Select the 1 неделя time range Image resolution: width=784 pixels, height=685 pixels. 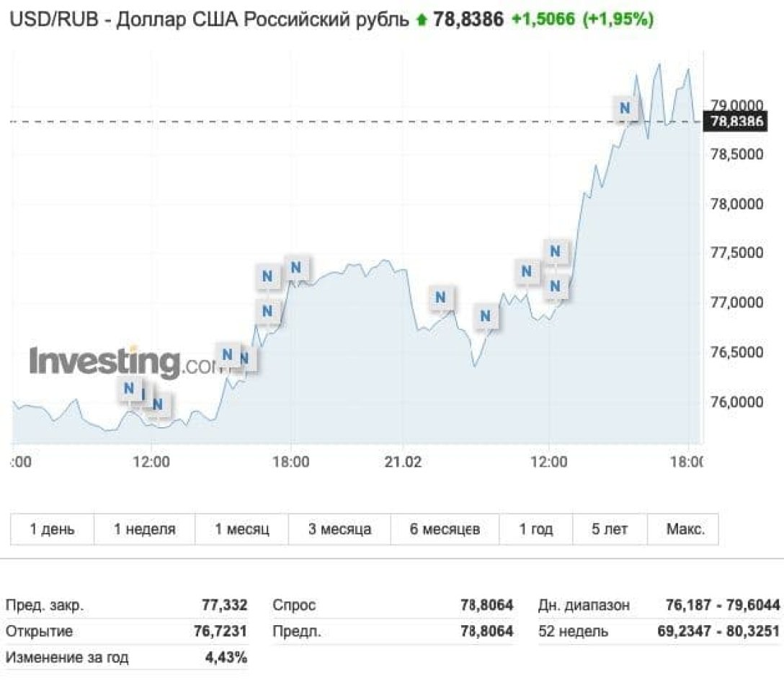[144, 529]
